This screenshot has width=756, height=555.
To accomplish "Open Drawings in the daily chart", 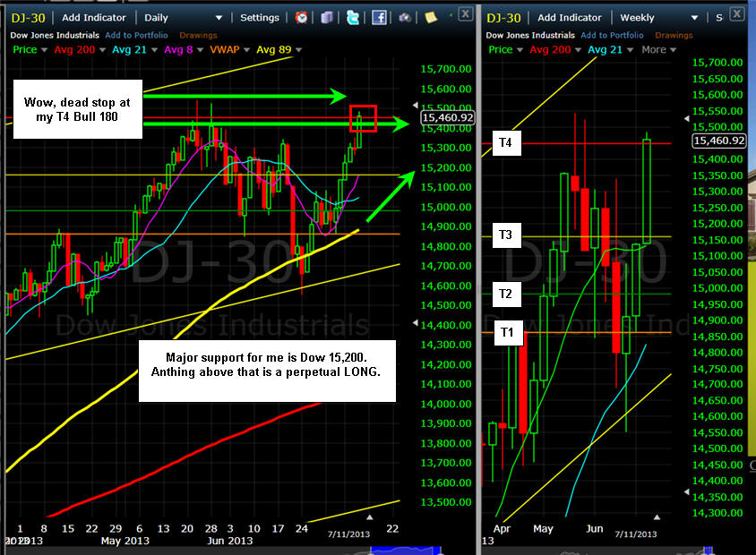I will (x=198, y=35).
